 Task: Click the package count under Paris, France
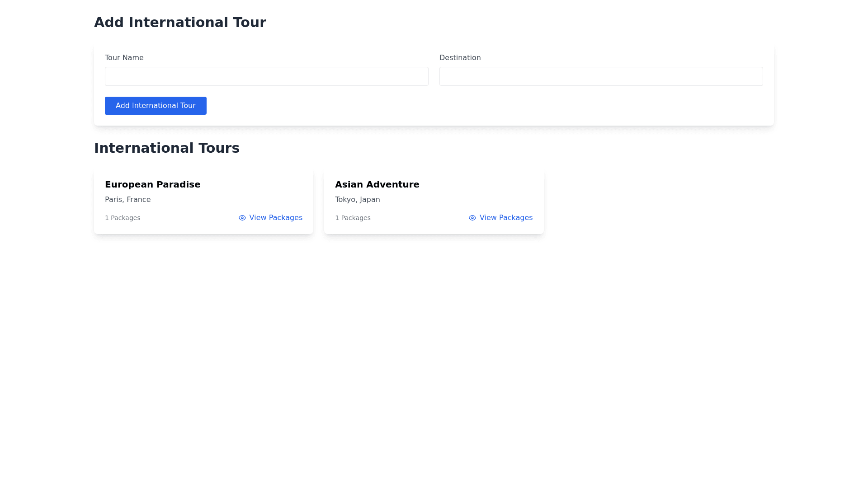point(123,218)
